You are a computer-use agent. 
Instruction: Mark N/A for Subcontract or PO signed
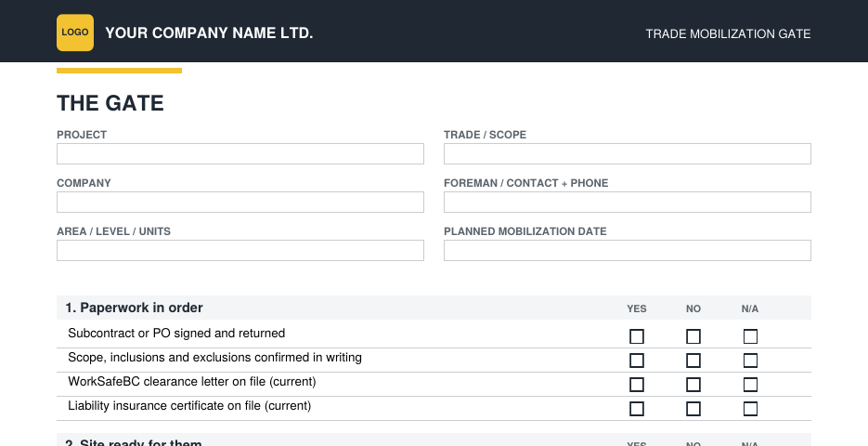pyautogui.click(x=750, y=336)
